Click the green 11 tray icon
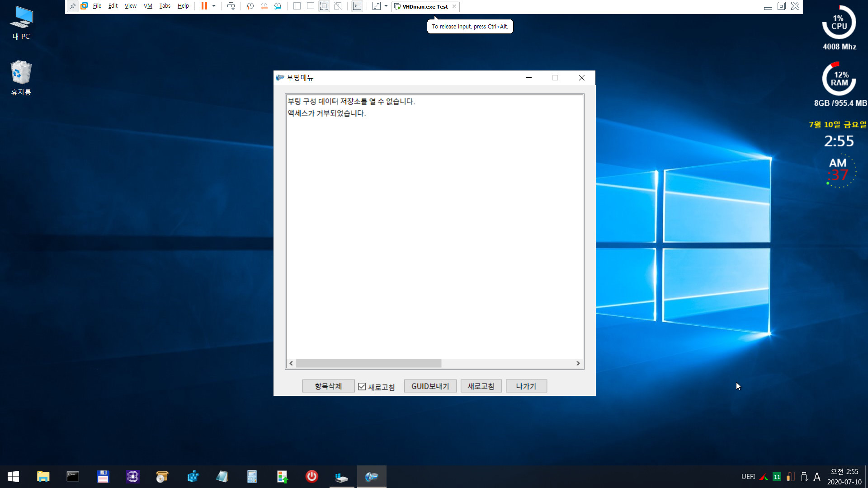Screen dimensions: 868x488 click(777, 477)
